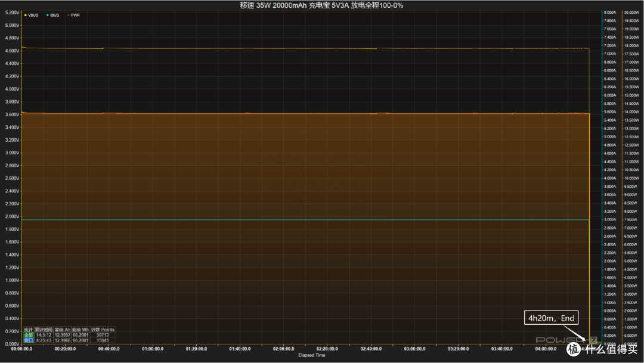Viewport: 644px width, 363px height.
Task: Click the 能量 Wh column header
Action: (x=80, y=330)
